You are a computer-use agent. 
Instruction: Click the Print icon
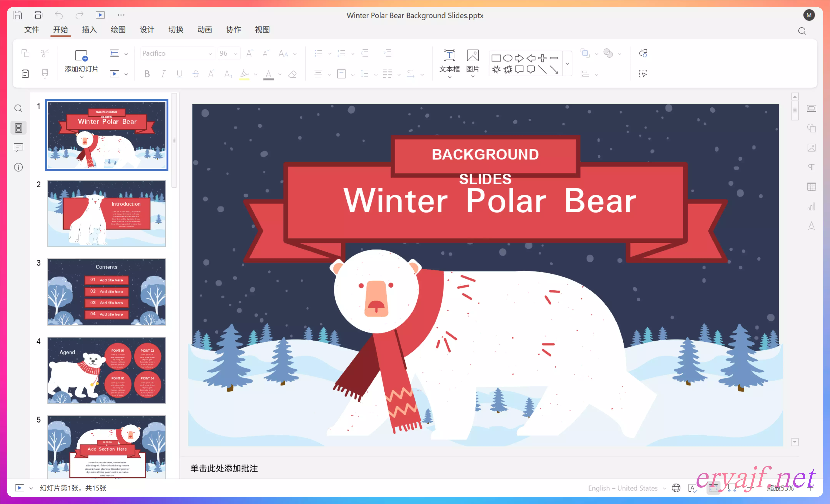(38, 15)
